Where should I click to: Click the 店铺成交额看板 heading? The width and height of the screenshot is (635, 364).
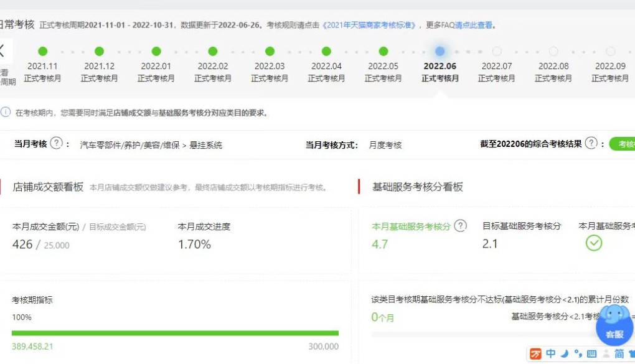click(48, 187)
